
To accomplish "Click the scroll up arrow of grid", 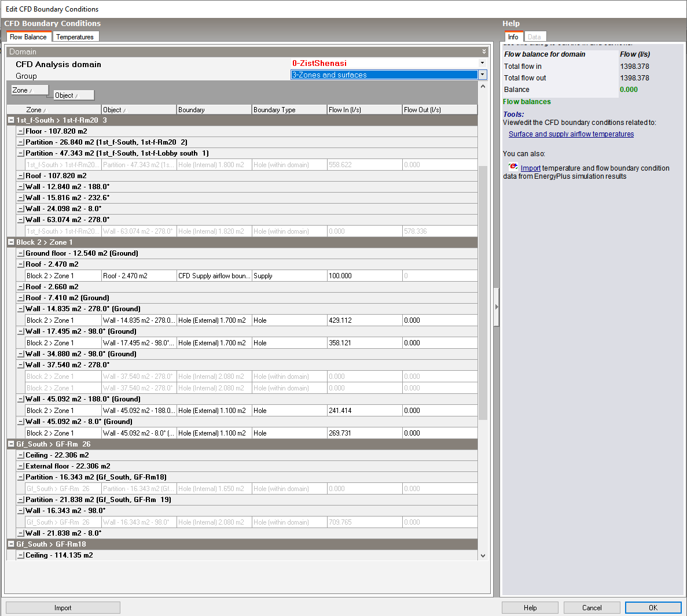I will coord(483,87).
